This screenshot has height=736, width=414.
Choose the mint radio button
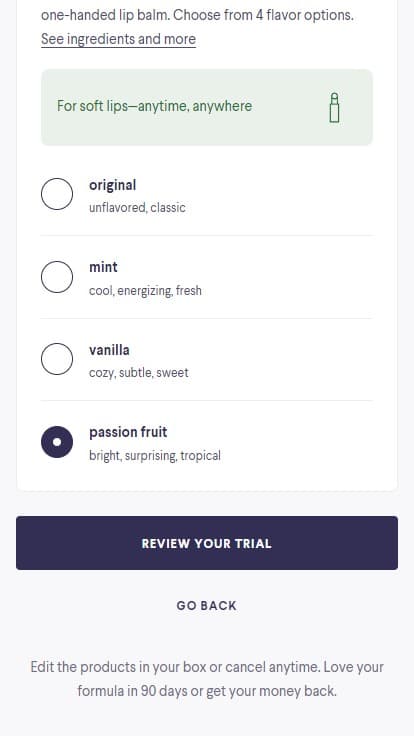point(57,277)
